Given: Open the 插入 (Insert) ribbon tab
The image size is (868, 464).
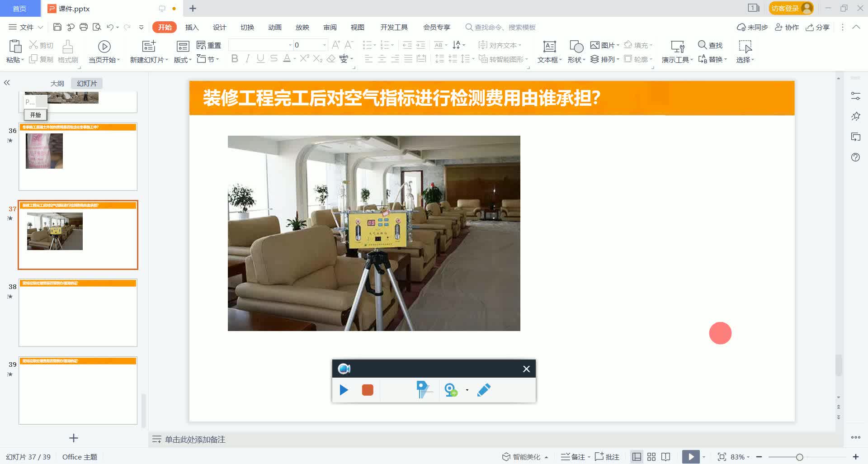Looking at the screenshot, I should tap(192, 27).
